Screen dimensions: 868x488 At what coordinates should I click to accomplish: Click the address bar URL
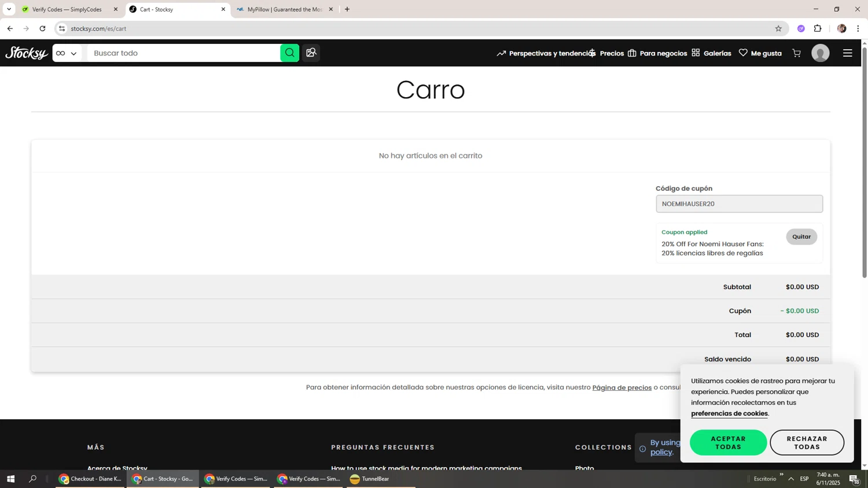point(98,28)
